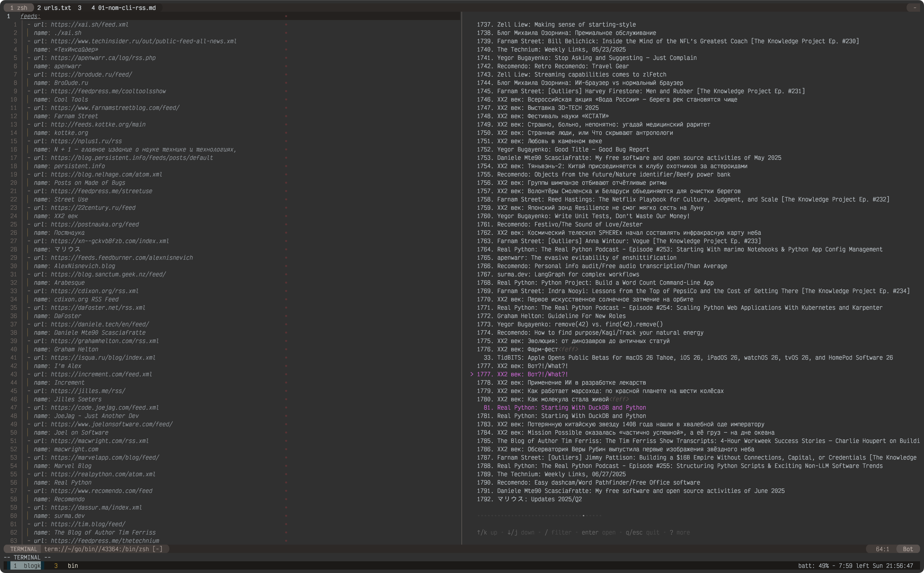This screenshot has height=573, width=924.
Task: Select item 1752 Good Title – Good Bug Report
Action: point(563,149)
